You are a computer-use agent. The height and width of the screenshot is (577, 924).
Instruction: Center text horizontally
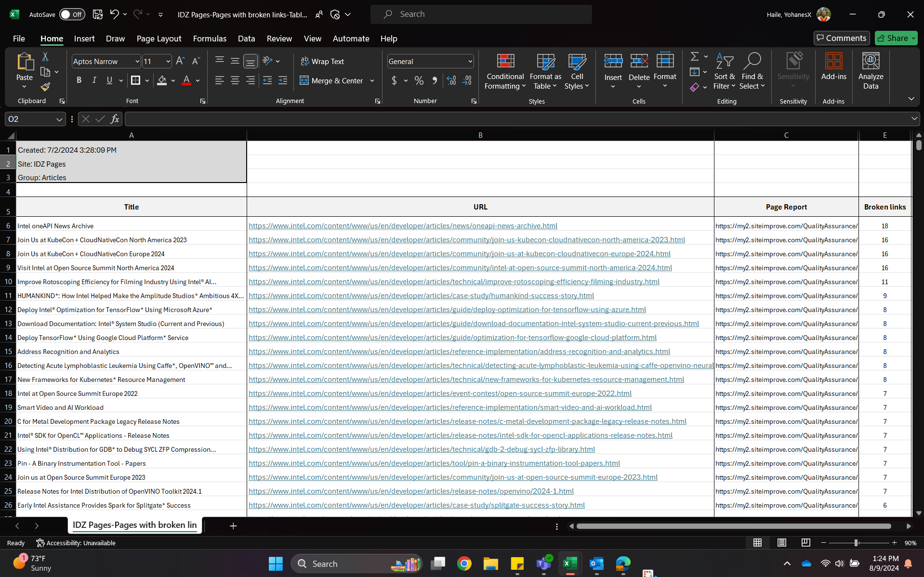(235, 80)
